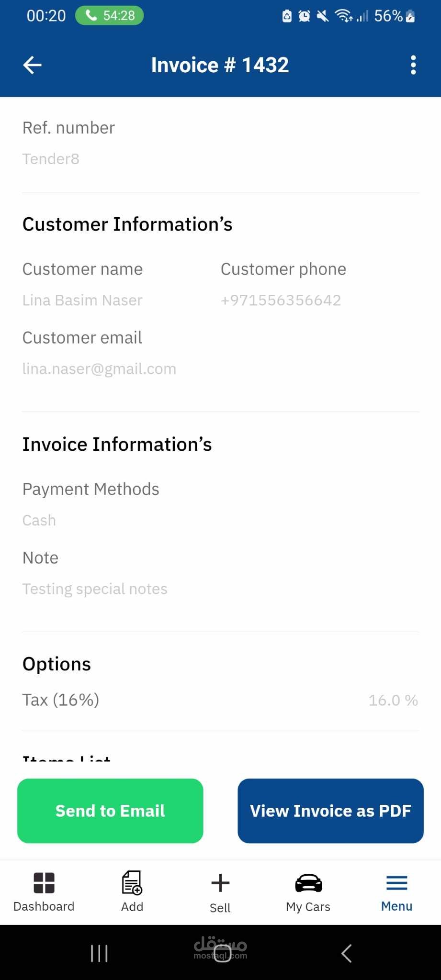Click Send to Email button

click(110, 811)
